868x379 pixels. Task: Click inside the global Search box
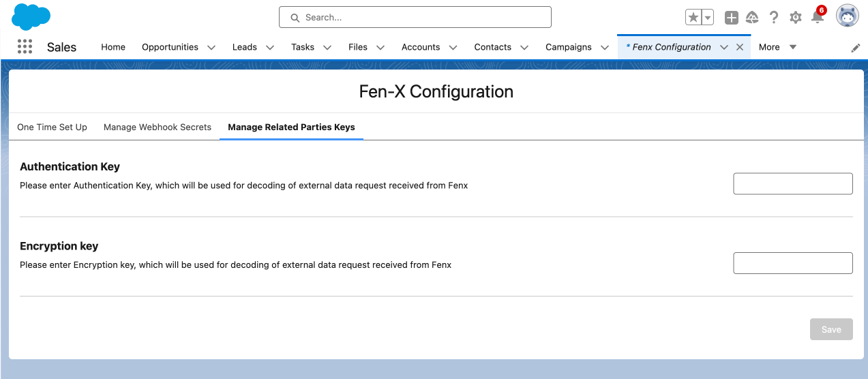pos(415,17)
